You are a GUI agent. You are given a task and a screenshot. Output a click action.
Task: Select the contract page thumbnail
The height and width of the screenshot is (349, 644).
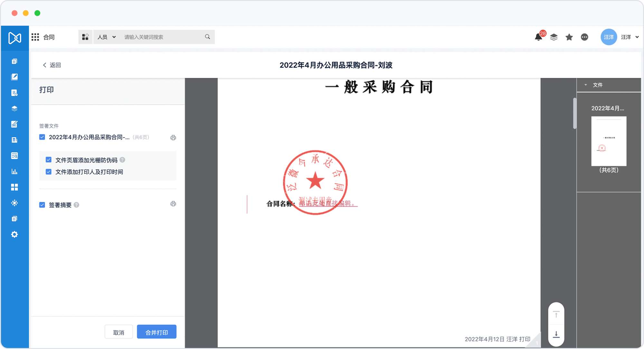(609, 141)
